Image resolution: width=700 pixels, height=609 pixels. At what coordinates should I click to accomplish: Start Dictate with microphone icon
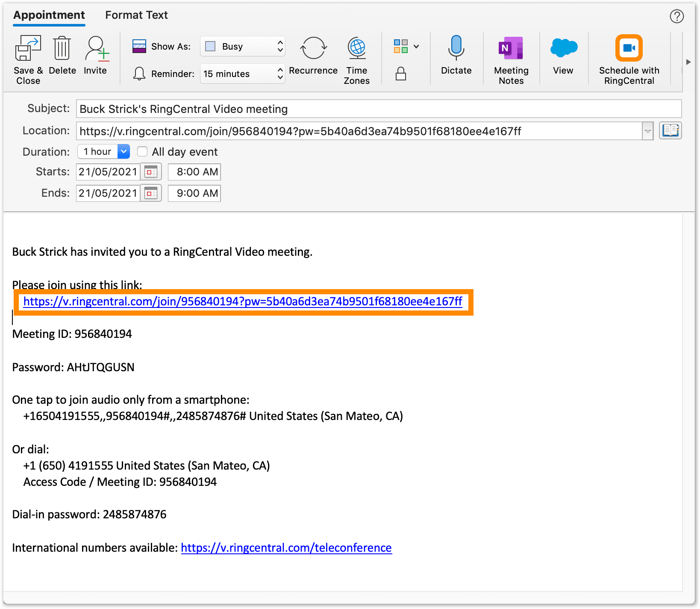click(456, 47)
